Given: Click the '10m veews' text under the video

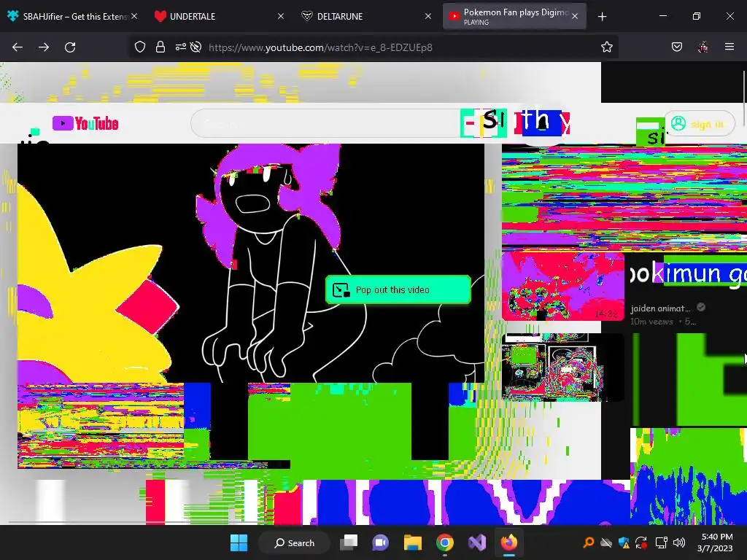Looking at the screenshot, I should (651, 322).
